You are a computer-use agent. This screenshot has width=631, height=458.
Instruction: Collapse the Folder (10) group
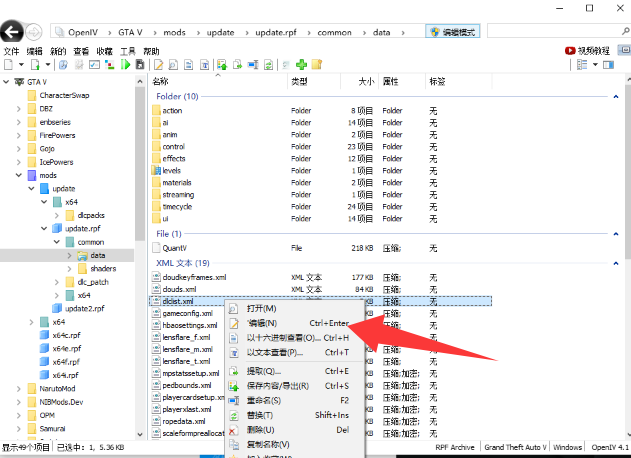point(616,97)
